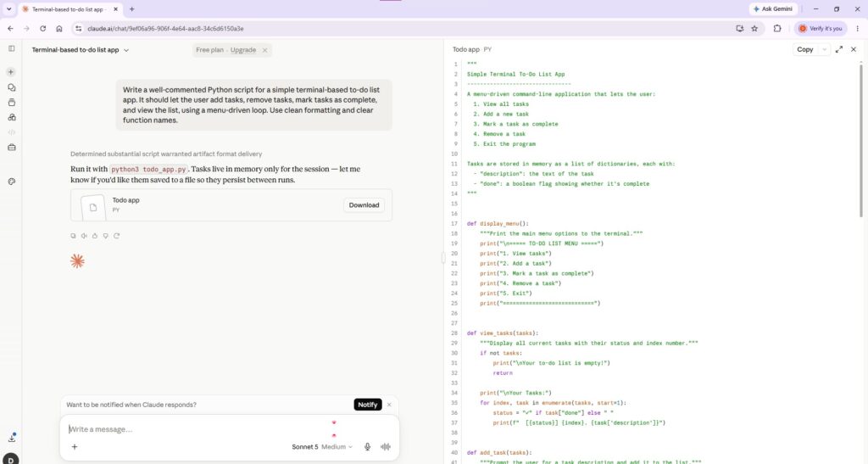Open the Copy button dropdown arrow
Viewport: 868px width, 464px height.
824,49
